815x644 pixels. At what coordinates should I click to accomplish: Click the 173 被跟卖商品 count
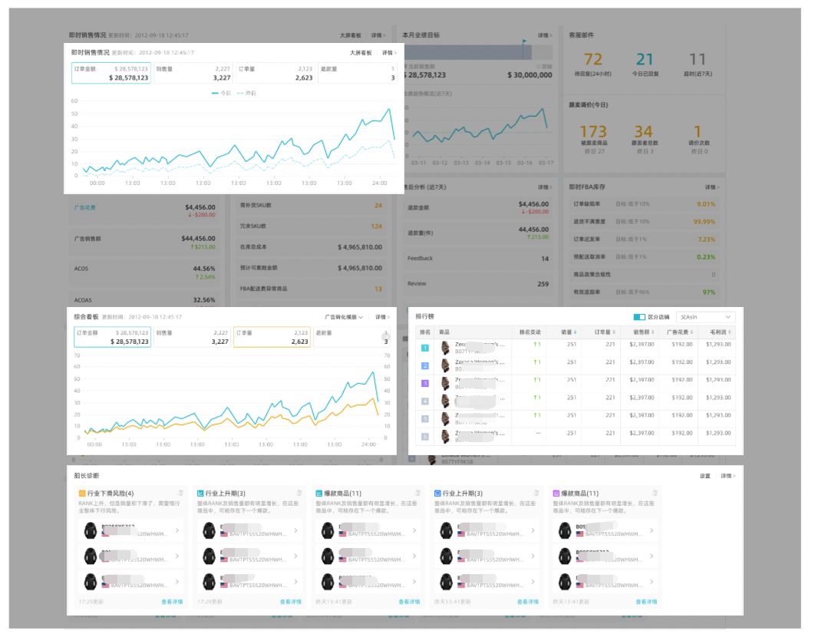pyautogui.click(x=593, y=131)
